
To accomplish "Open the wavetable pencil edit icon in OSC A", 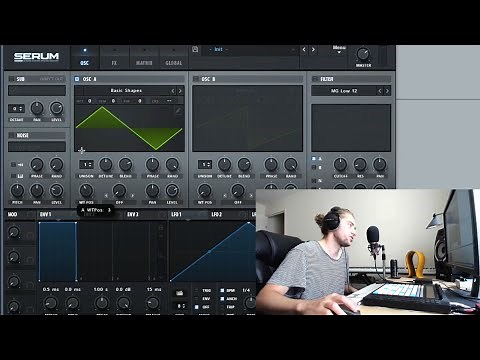I will click(178, 111).
